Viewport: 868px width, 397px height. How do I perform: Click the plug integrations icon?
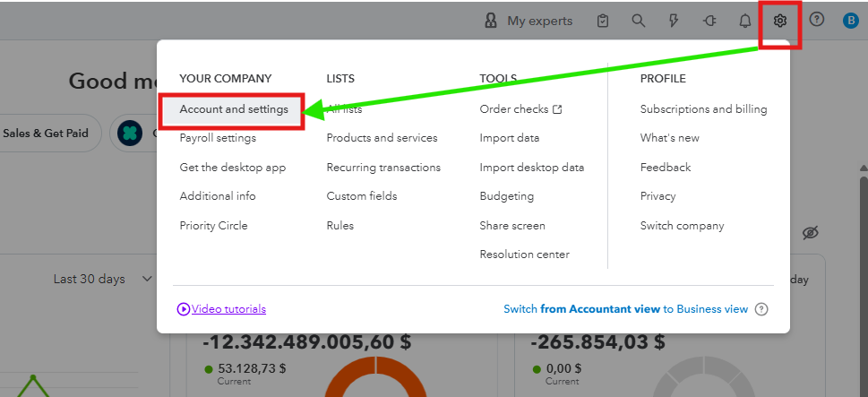(x=709, y=21)
